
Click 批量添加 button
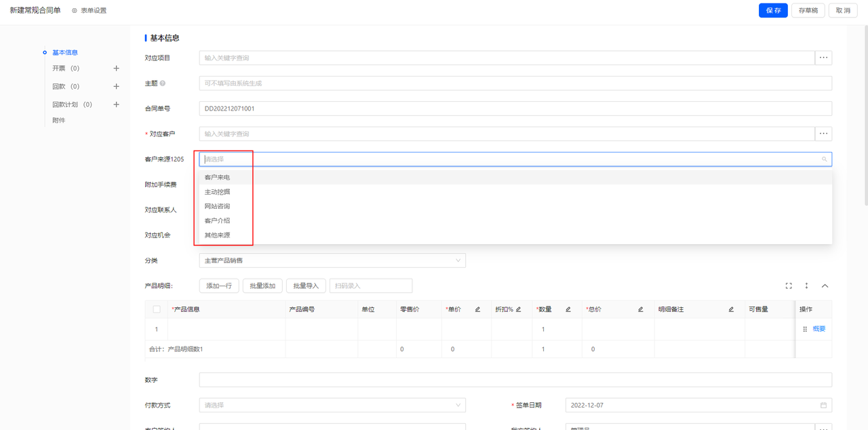pos(262,286)
